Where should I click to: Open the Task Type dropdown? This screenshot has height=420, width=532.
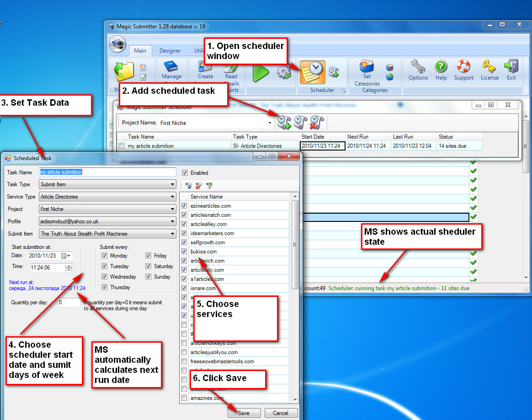[172, 184]
